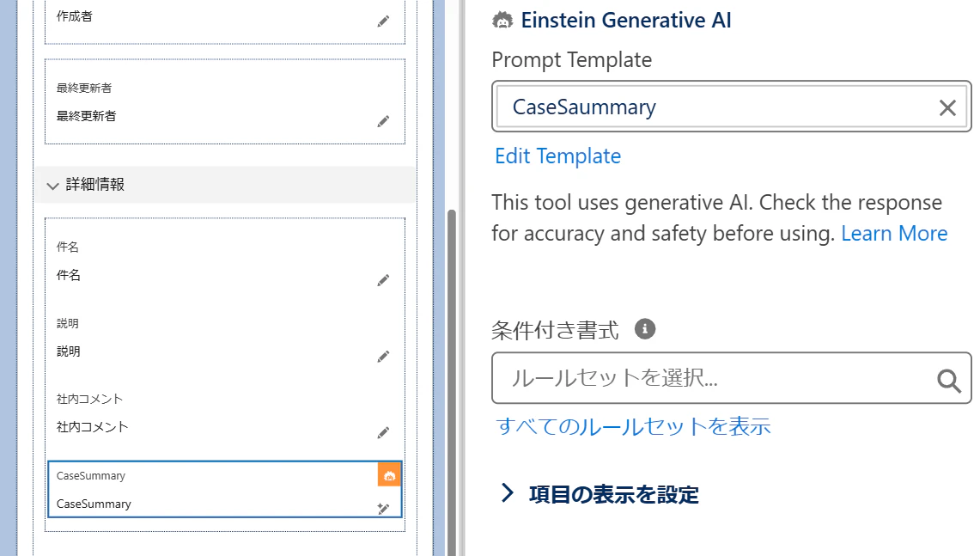
Task: Click the pencil icon beside 作成者 field
Action: coord(383,21)
